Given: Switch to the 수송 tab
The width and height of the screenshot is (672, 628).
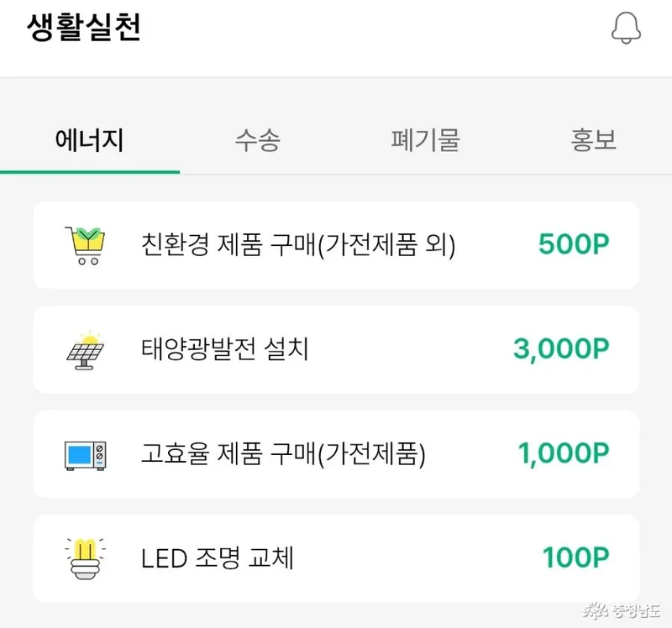Looking at the screenshot, I should 257,140.
